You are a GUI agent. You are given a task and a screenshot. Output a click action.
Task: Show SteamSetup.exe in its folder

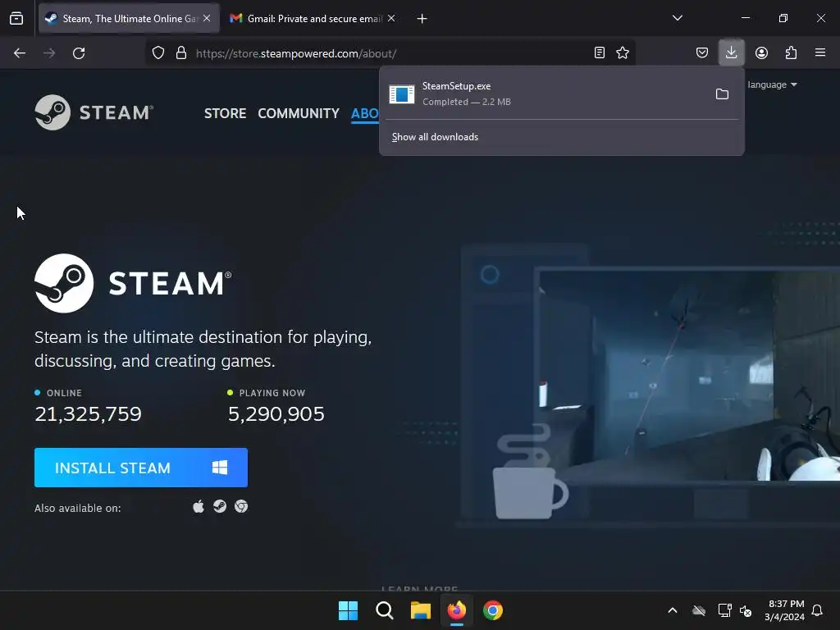[722, 94]
